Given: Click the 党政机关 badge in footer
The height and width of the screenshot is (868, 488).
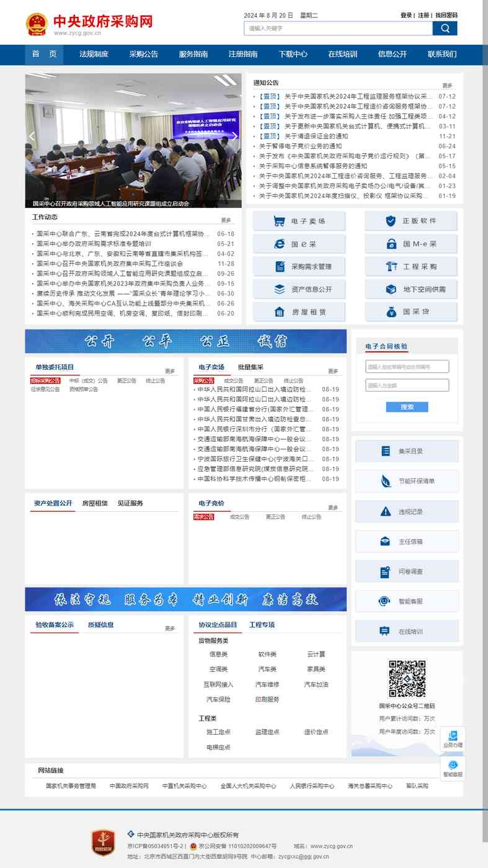Looking at the screenshot, I should pos(104,843).
